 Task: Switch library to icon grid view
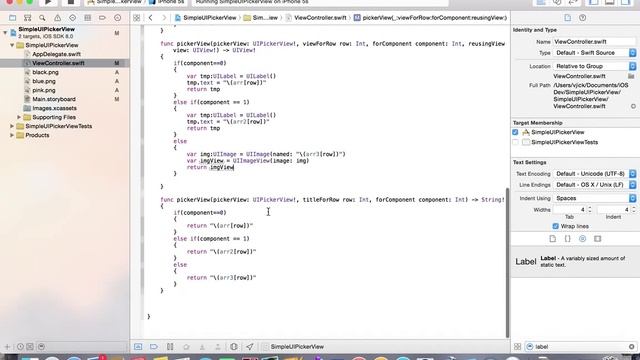point(518,347)
